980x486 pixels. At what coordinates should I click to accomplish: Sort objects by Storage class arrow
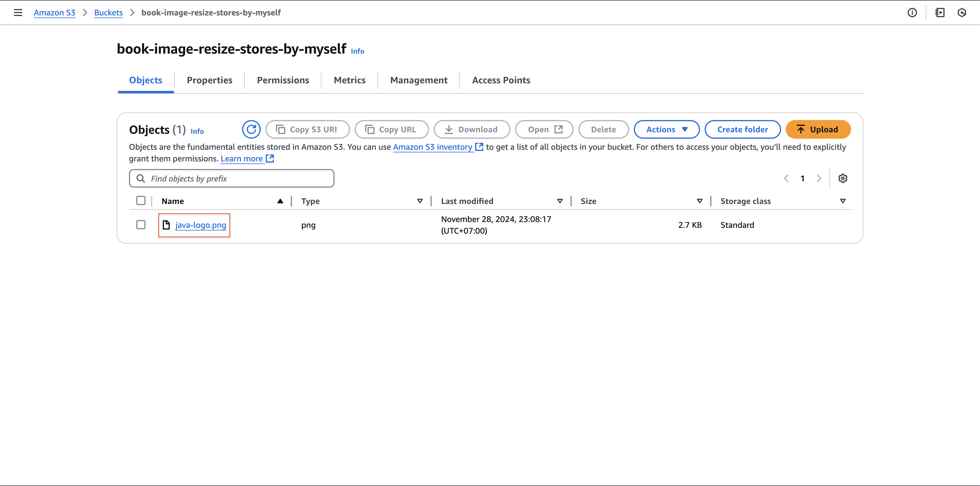[x=843, y=201]
